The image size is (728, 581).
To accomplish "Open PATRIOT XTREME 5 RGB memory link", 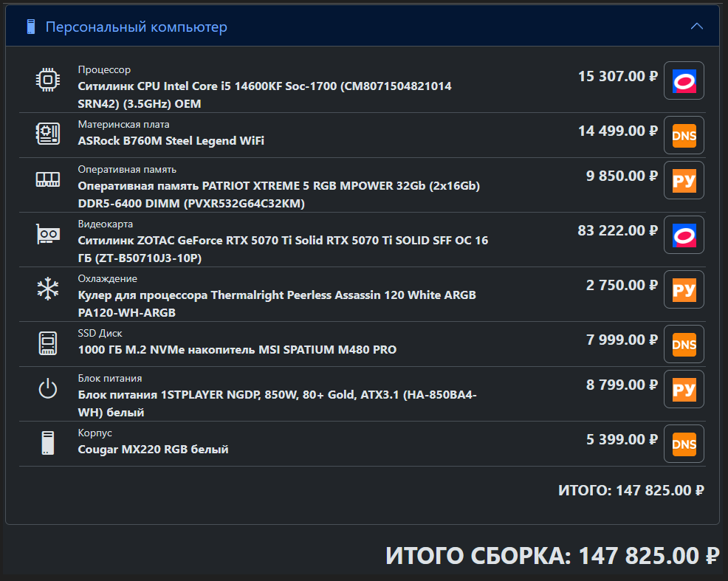I will [278, 194].
